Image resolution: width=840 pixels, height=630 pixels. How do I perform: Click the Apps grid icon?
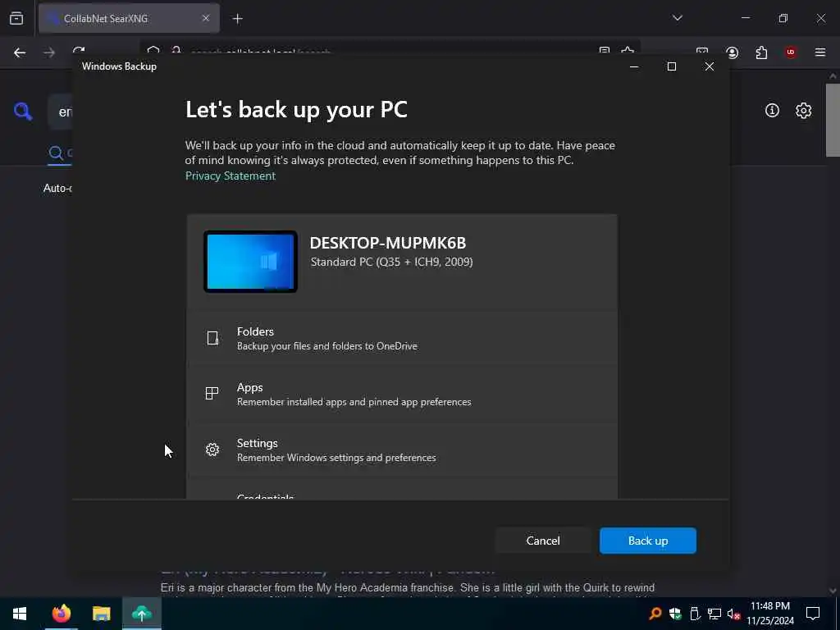[212, 394]
